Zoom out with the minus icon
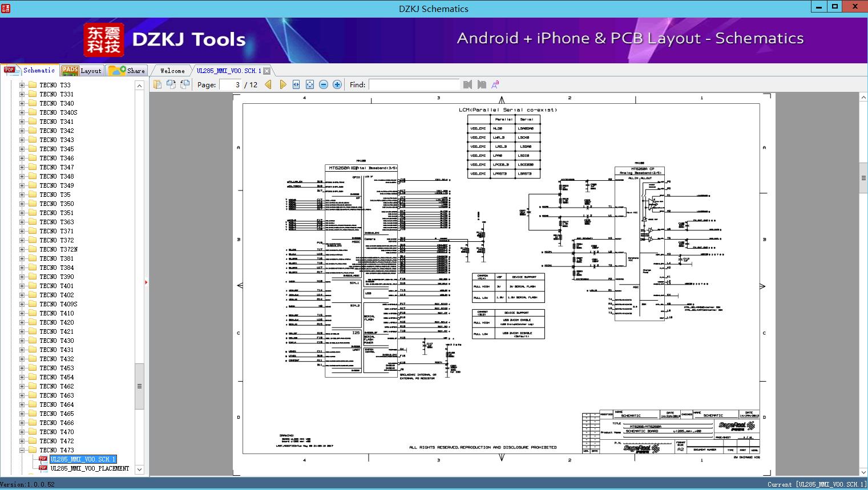 tap(324, 84)
